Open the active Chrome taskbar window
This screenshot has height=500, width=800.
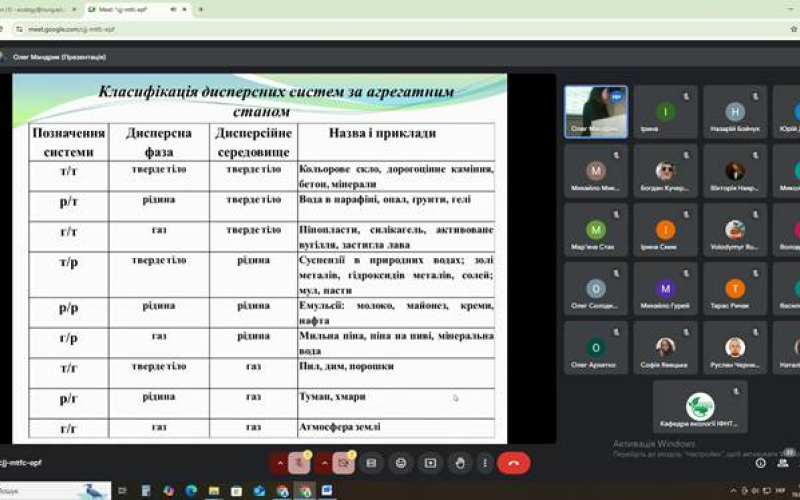(305, 491)
